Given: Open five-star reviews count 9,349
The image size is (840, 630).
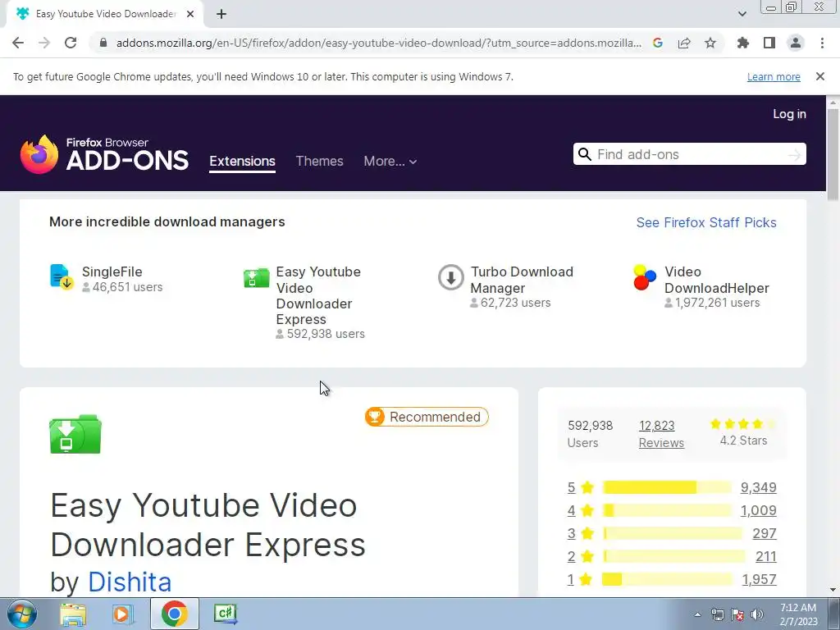Looking at the screenshot, I should pyautogui.click(x=758, y=487).
